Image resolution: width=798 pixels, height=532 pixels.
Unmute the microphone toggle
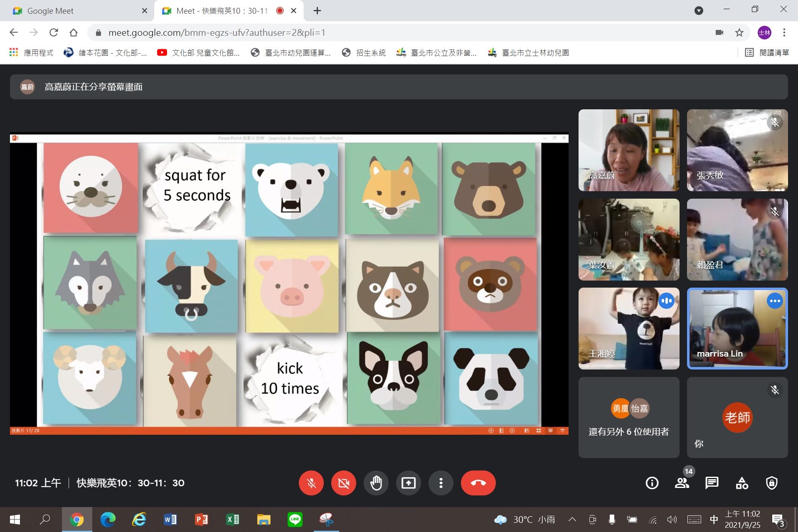[311, 483]
